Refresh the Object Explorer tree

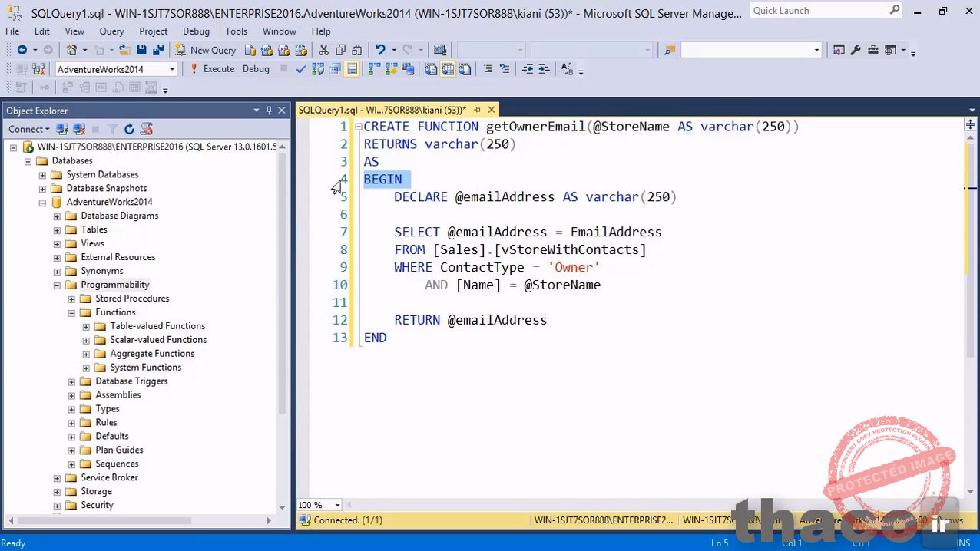(x=129, y=129)
